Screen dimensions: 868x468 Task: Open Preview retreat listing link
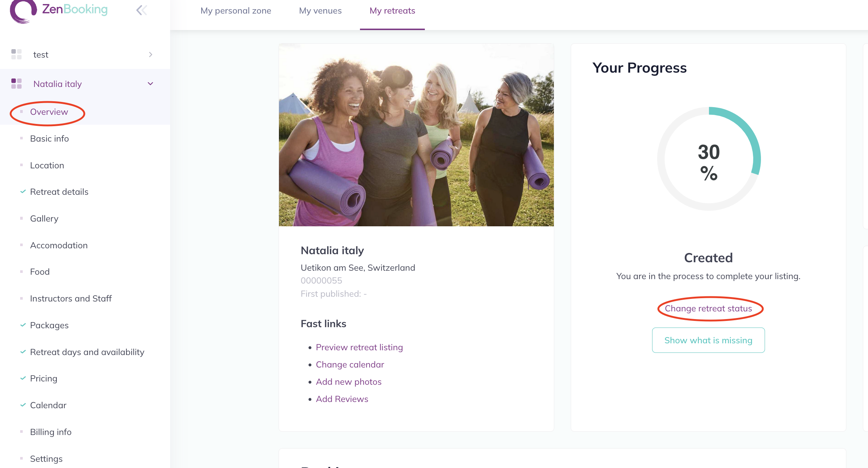(x=359, y=347)
